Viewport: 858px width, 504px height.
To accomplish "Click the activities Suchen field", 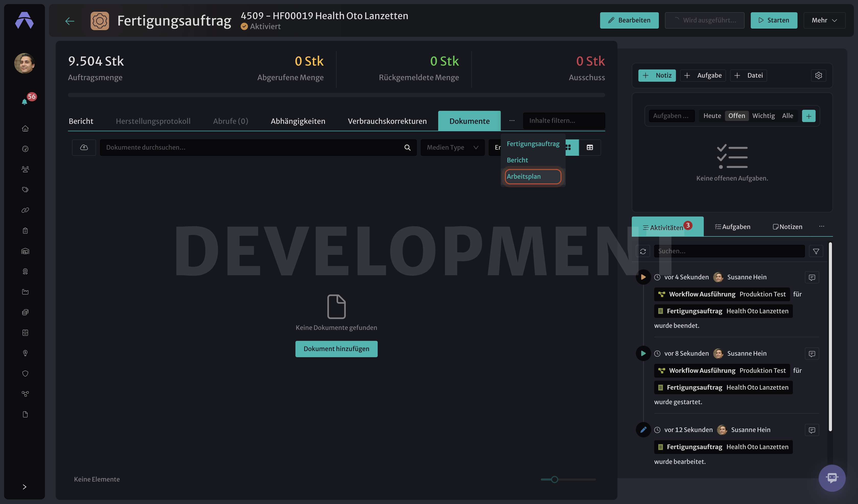I will coord(729,251).
